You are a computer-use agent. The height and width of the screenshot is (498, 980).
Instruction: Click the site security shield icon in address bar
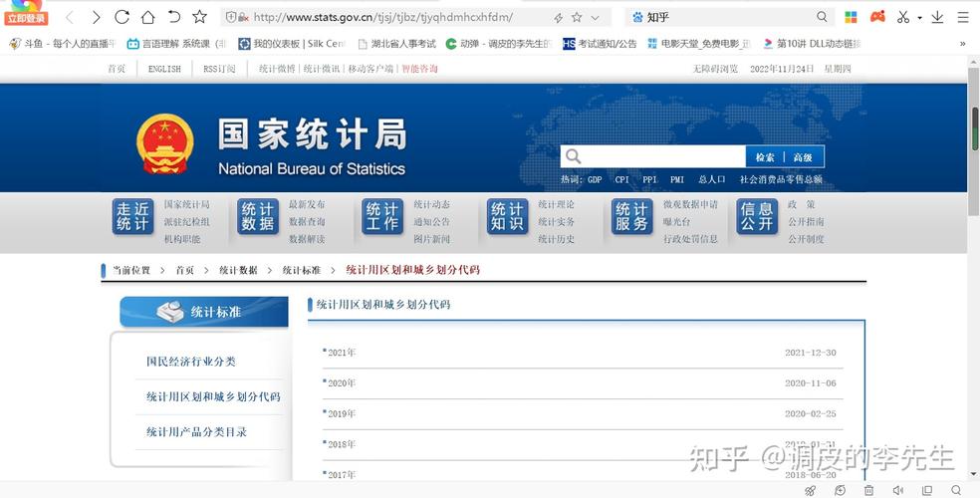(231, 18)
